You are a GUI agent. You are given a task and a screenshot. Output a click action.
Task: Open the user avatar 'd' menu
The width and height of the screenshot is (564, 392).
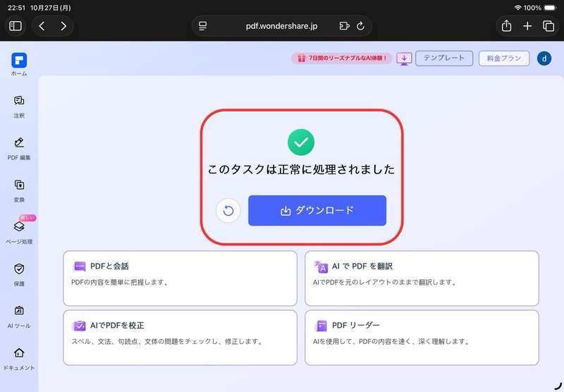tap(544, 59)
